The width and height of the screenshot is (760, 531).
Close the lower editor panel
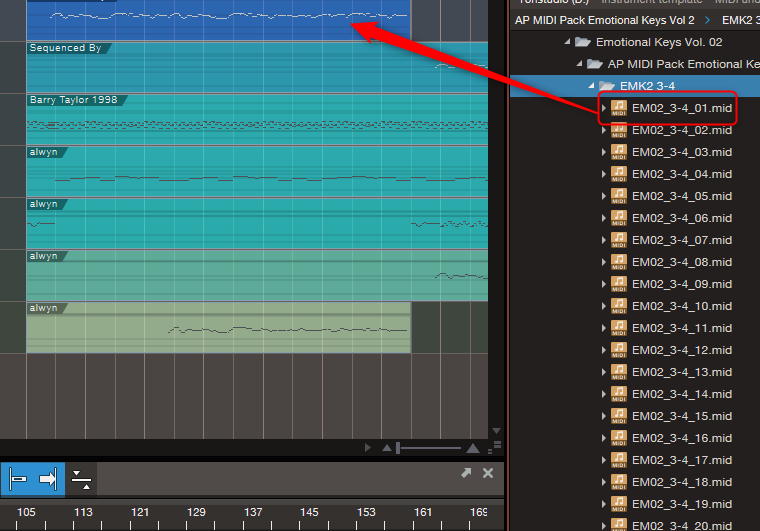[488, 473]
